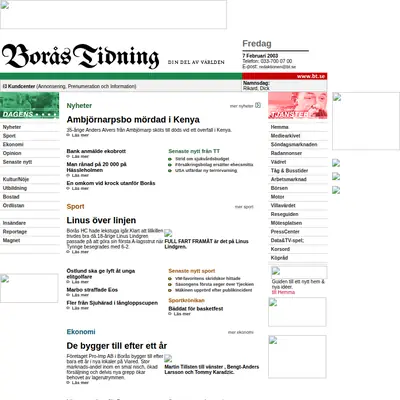This screenshot has height=400, width=400.
Task: Open USA utfärdar ny terrorvarning item
Action: pos(206,170)
